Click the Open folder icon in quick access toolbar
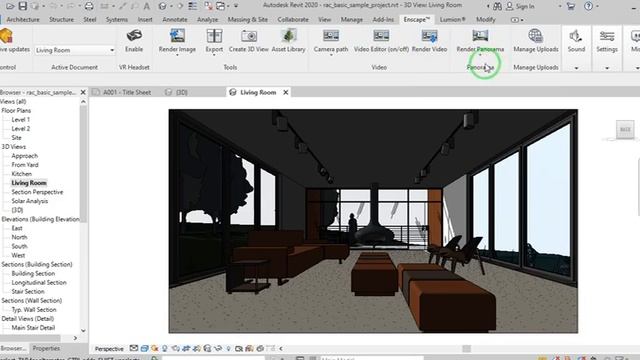Image resolution: width=640 pixels, height=360 pixels. coord(10,6)
